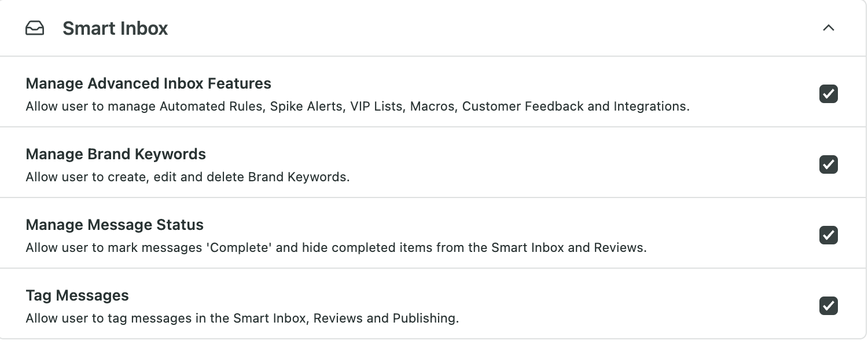Click the Manage Brand Keywords title
Viewport: 868px width, 344px height.
[x=116, y=154]
